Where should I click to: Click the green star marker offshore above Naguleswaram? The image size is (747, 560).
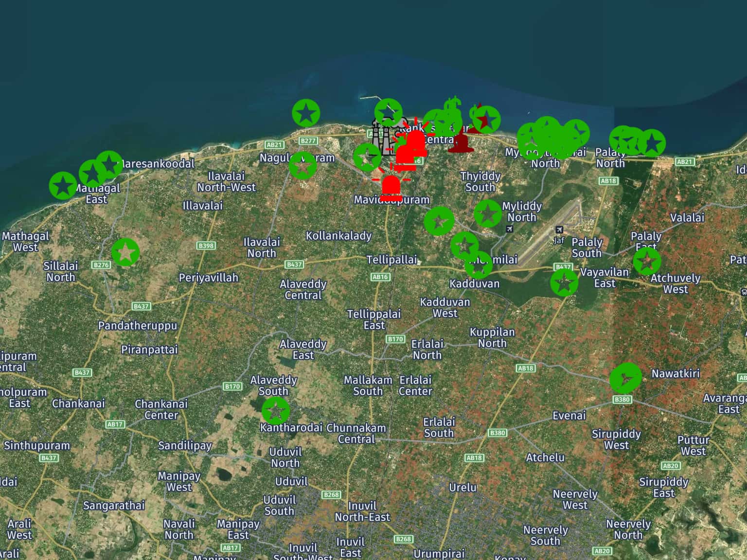tap(306, 113)
